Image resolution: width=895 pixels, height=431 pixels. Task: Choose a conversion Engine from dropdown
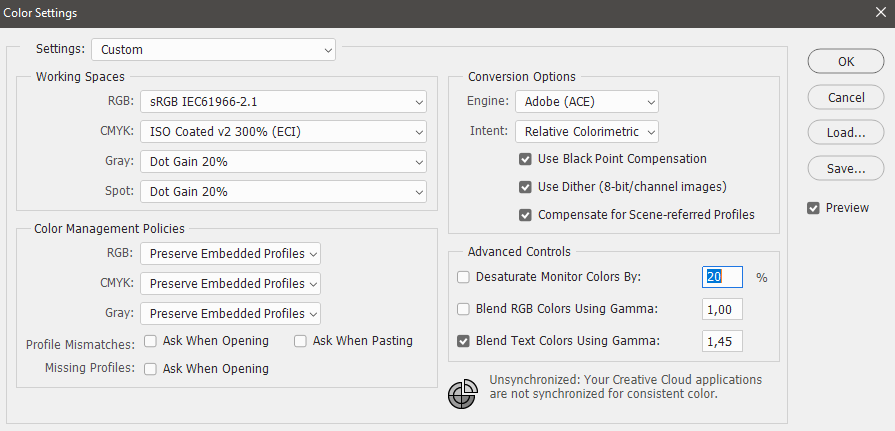587,102
